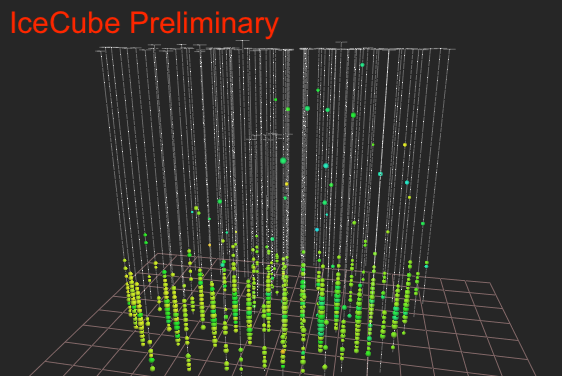Click the cyan ring-shaped hit marker on right
The height and width of the screenshot is (376, 562).
tap(380, 174)
